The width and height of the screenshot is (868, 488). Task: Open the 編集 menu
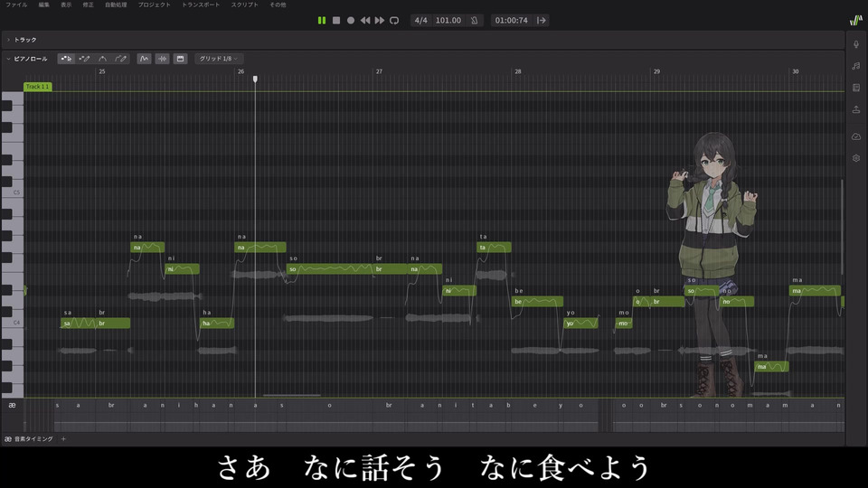click(x=44, y=5)
